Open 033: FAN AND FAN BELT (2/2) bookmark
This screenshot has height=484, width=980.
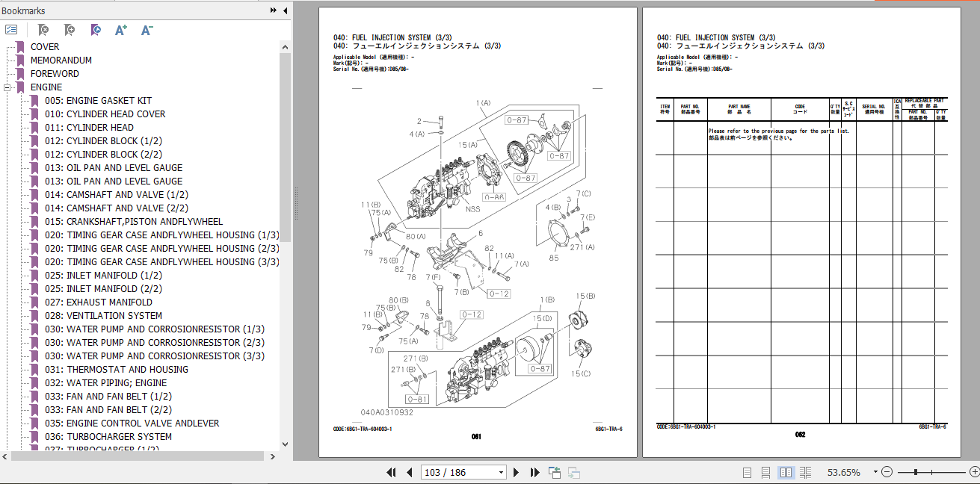coord(108,410)
